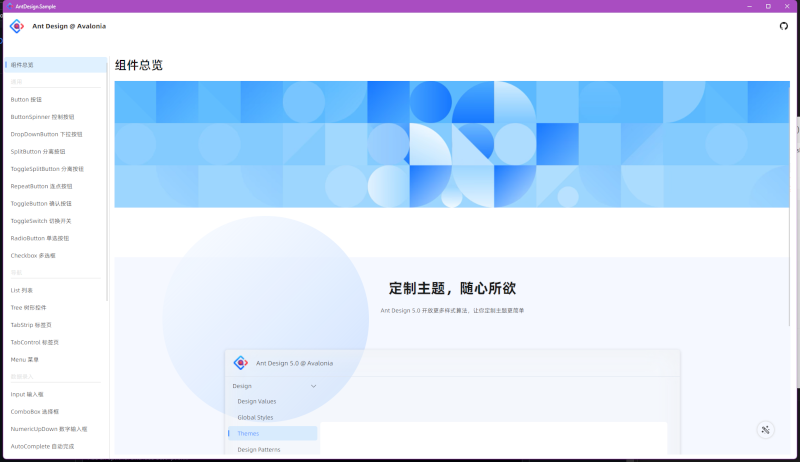Select Themes in the preview panel
Viewport: 800px width, 462px height.
pos(248,433)
